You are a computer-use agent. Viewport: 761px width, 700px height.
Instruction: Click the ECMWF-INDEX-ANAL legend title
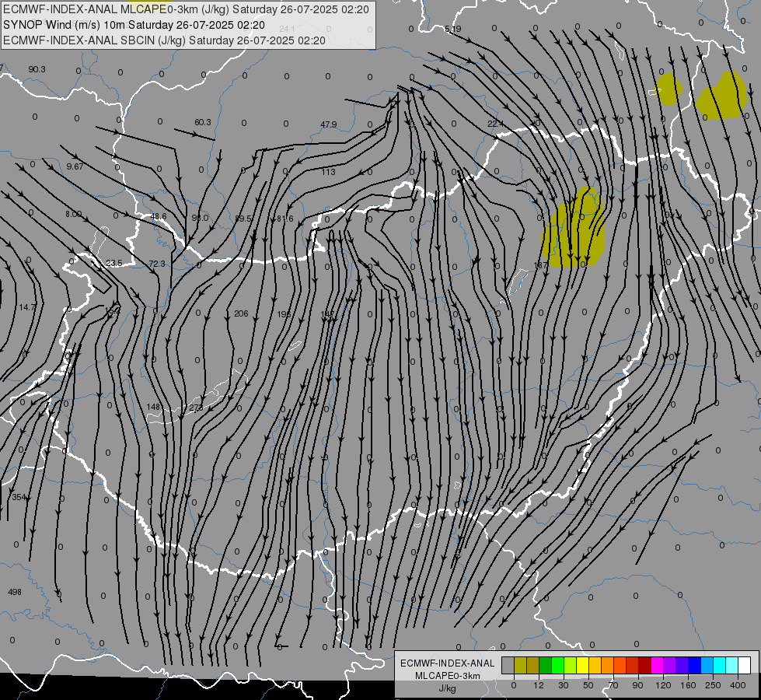click(448, 663)
